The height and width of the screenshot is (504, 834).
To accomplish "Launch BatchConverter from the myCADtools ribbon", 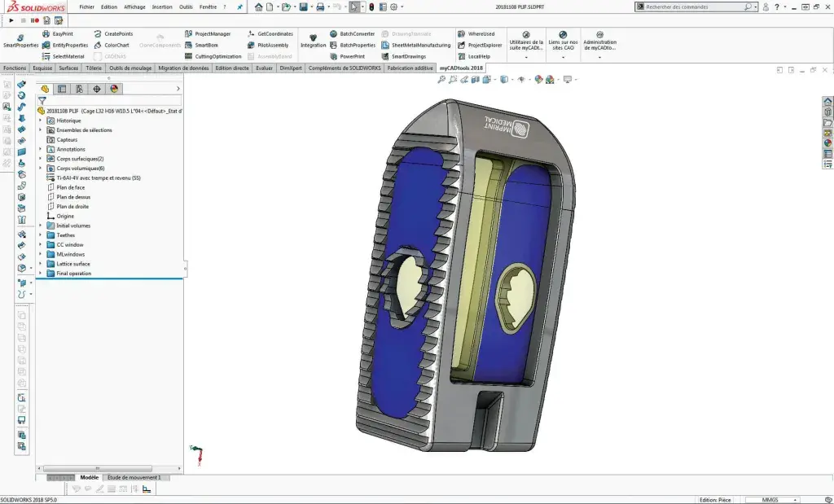I will coord(352,34).
